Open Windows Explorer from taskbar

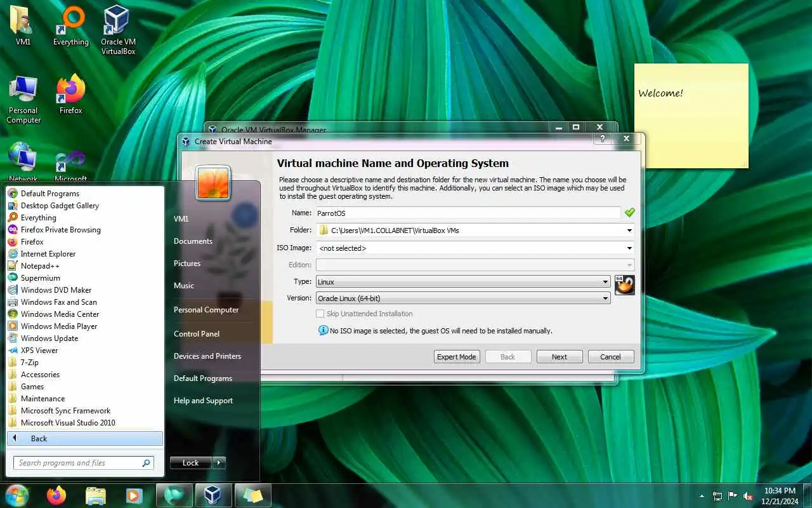click(96, 495)
